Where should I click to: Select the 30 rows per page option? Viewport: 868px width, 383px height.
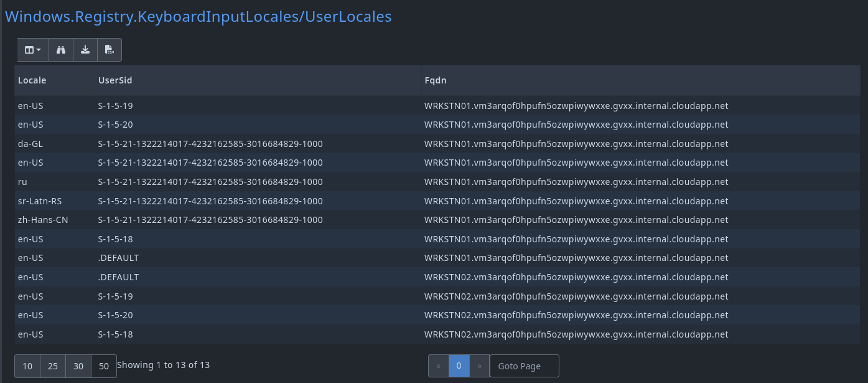[x=78, y=366]
